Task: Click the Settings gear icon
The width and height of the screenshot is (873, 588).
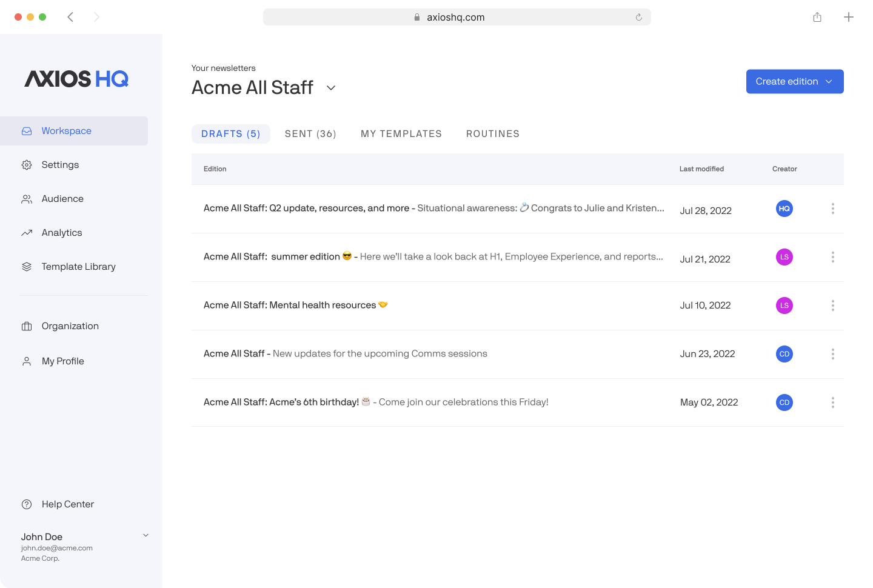Action: (27, 165)
